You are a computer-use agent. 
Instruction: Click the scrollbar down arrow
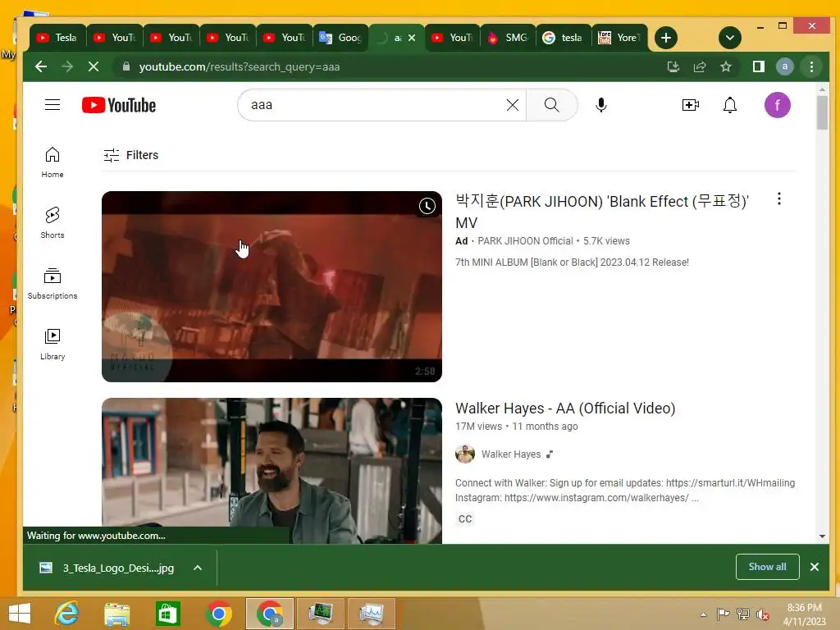pyautogui.click(x=822, y=536)
